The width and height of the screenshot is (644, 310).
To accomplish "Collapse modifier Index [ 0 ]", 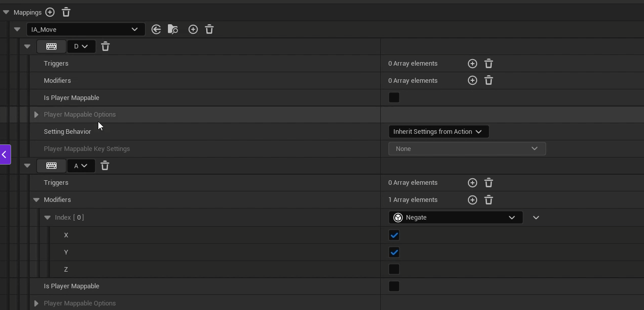I will pyautogui.click(x=47, y=218).
